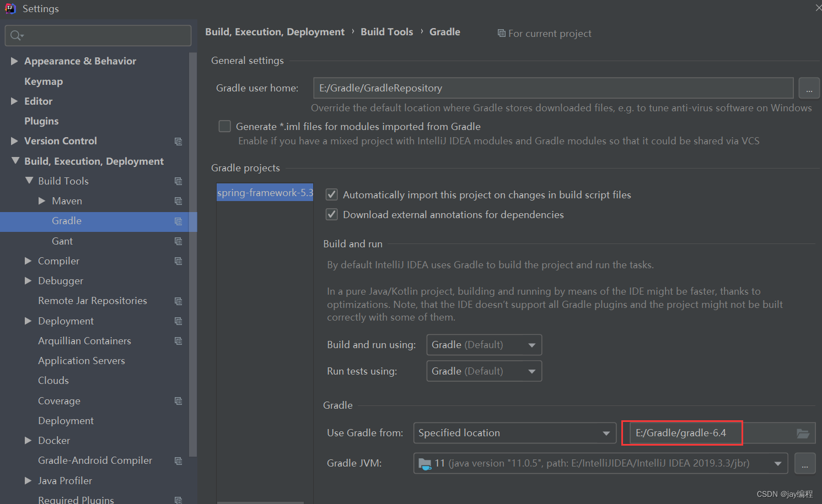Click project-level icon next to Gradle-Android Compiler

coord(178,461)
